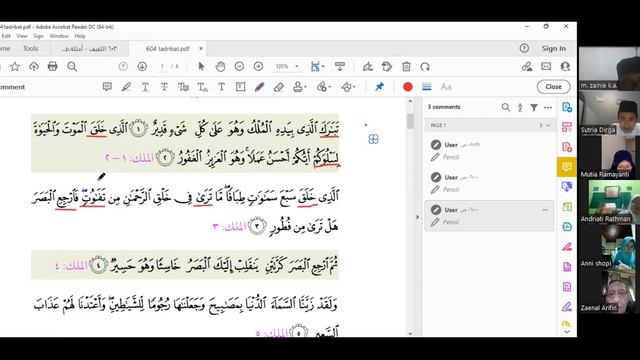Change the line thickness setting
Viewport: 640px width, 360px height.
click(x=427, y=87)
